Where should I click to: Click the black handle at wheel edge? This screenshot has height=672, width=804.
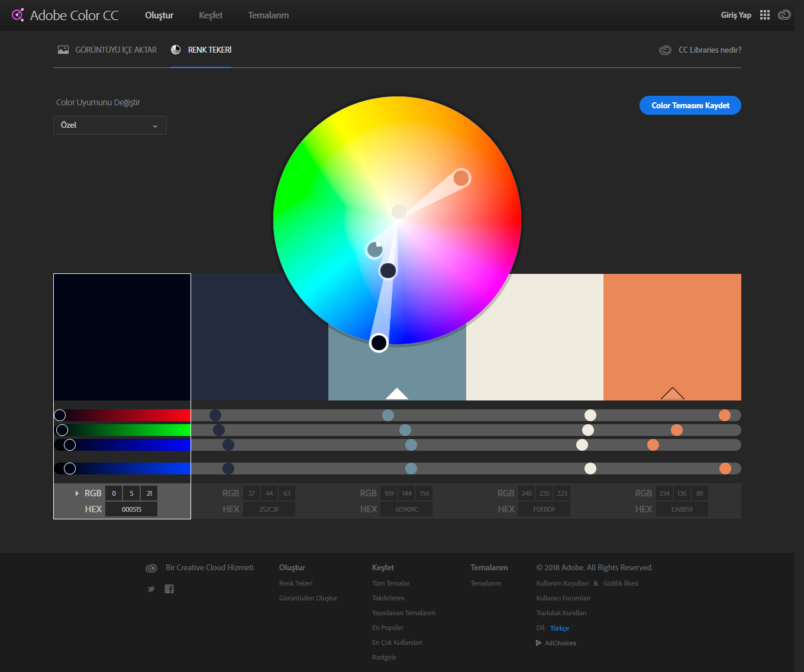pyautogui.click(x=379, y=343)
